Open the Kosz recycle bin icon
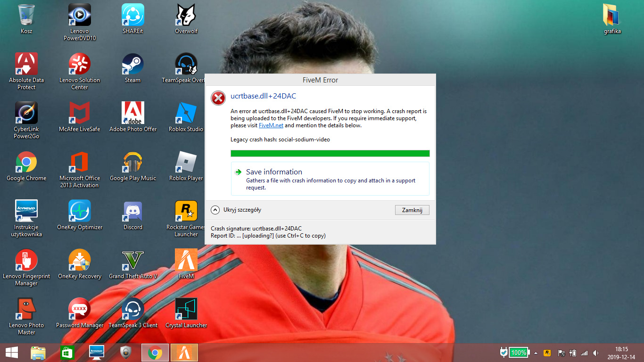 click(26, 19)
